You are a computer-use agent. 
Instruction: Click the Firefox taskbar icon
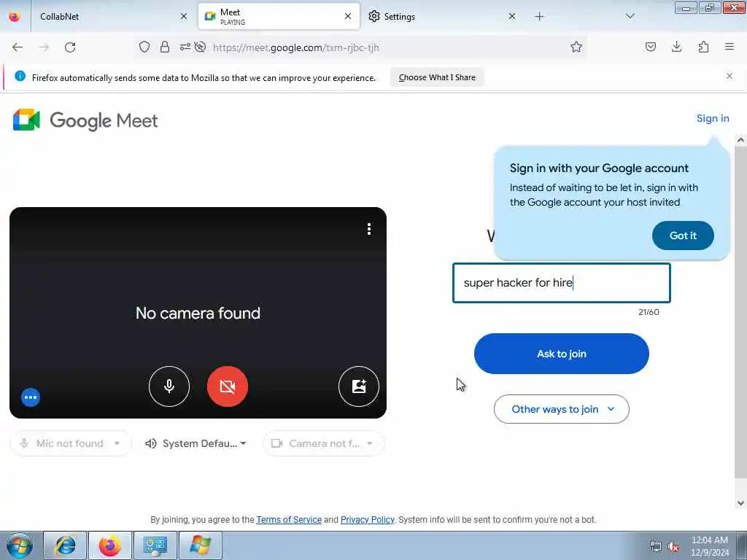pyautogui.click(x=110, y=545)
